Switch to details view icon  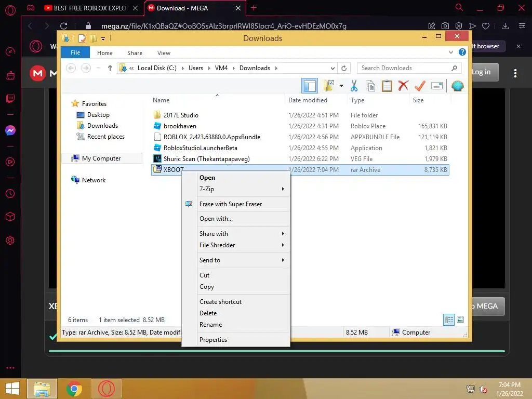coord(449,320)
